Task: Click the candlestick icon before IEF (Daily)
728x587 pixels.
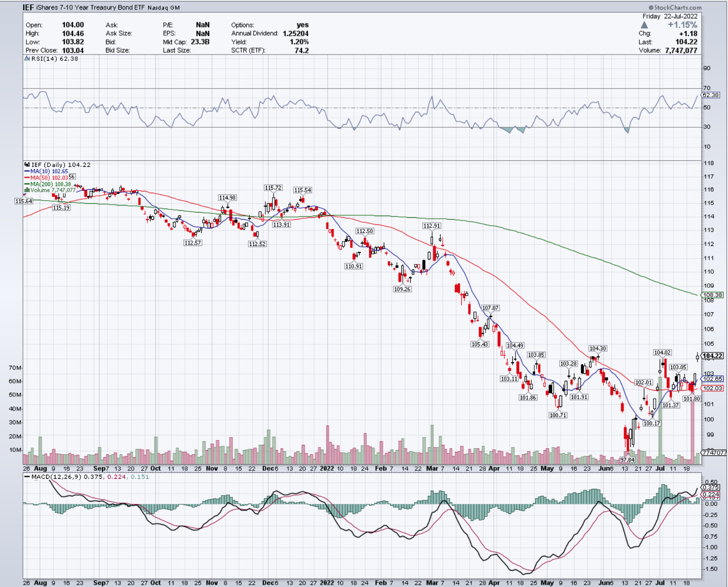Action: click(x=27, y=165)
